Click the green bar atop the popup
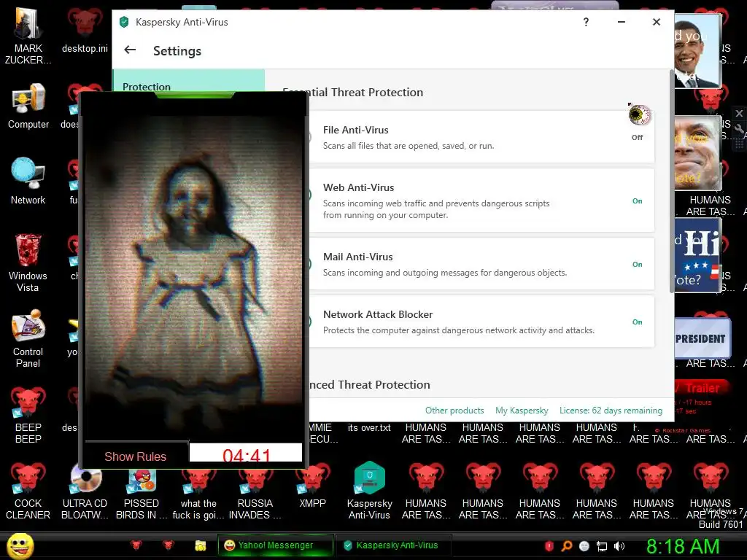This screenshot has height=560, width=747. tap(194, 96)
